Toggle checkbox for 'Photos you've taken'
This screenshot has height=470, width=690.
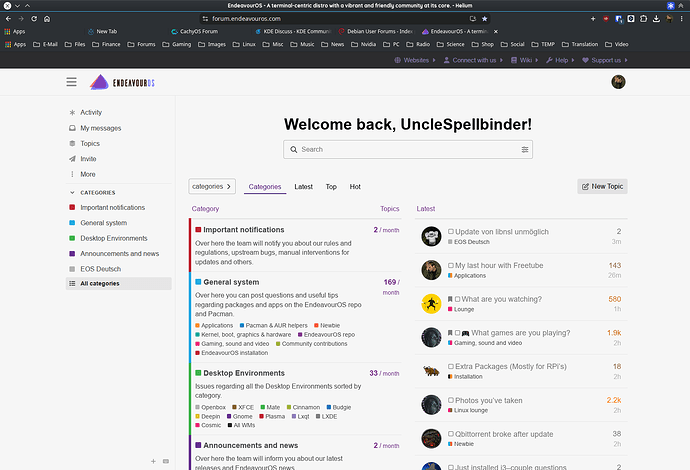click(x=451, y=400)
